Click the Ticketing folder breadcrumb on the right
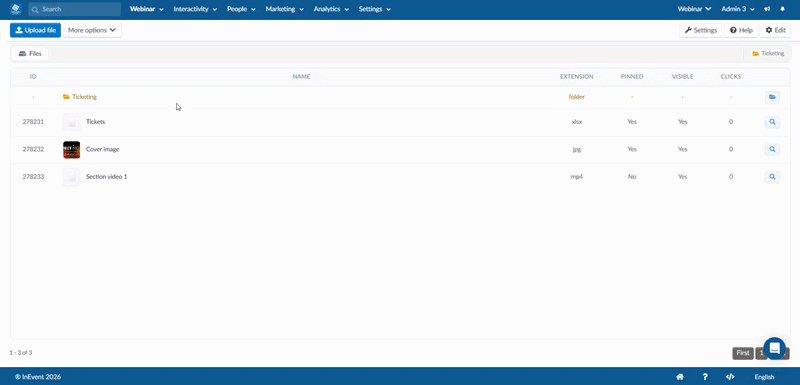This screenshot has height=385, width=800. pyautogui.click(x=768, y=54)
